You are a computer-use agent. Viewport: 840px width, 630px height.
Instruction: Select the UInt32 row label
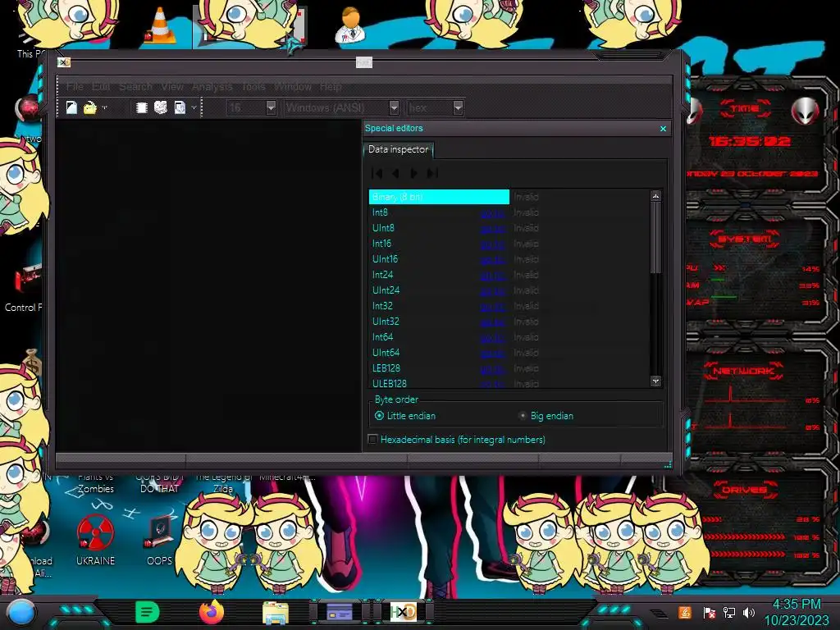click(386, 322)
